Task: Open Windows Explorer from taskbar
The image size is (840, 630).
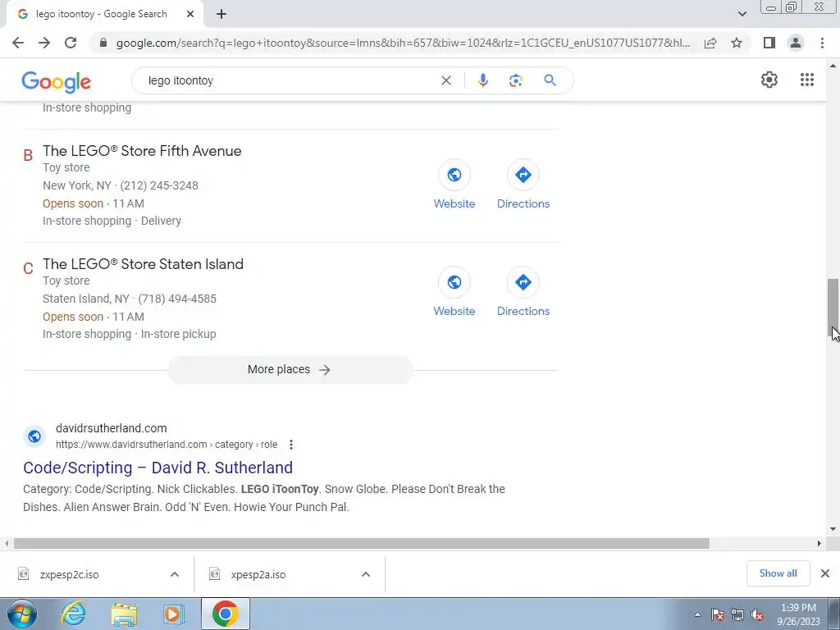Action: [124, 614]
